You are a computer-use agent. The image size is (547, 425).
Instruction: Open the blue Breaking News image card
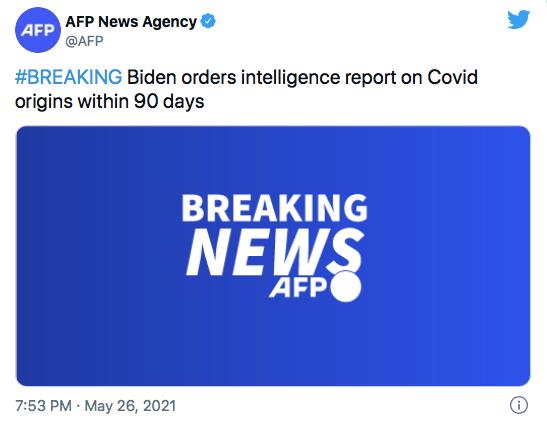[274, 256]
